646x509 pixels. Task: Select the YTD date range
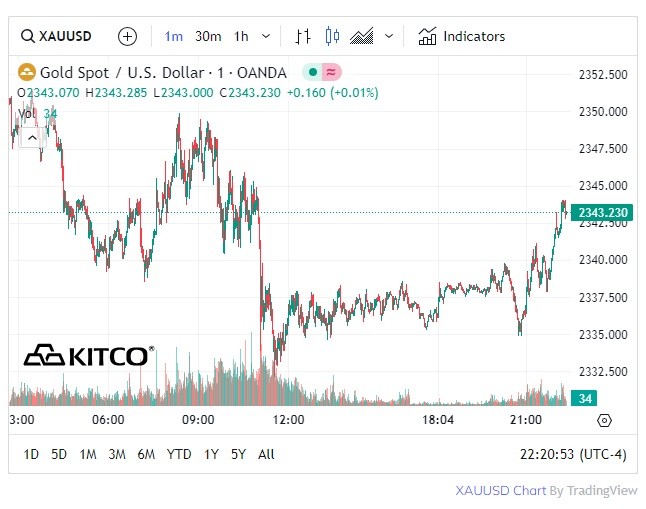click(x=179, y=455)
